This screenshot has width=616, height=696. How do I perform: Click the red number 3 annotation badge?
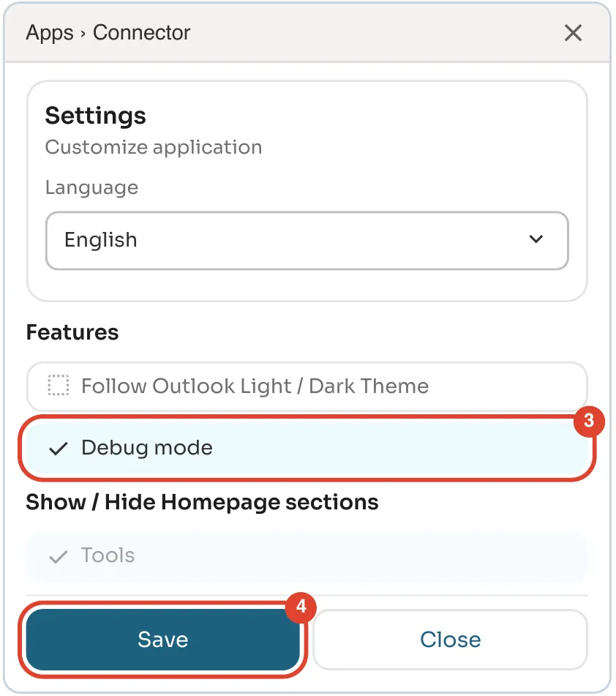588,421
